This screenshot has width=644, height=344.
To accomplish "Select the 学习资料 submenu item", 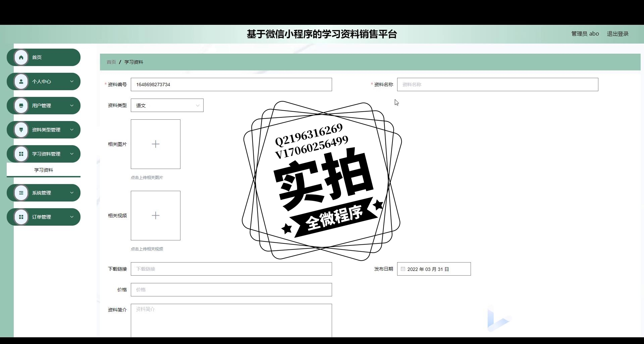I will coord(44,170).
